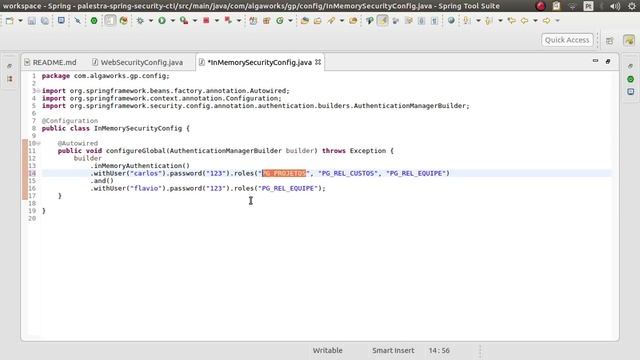Click the Relaunch application icon

[x=228, y=20]
